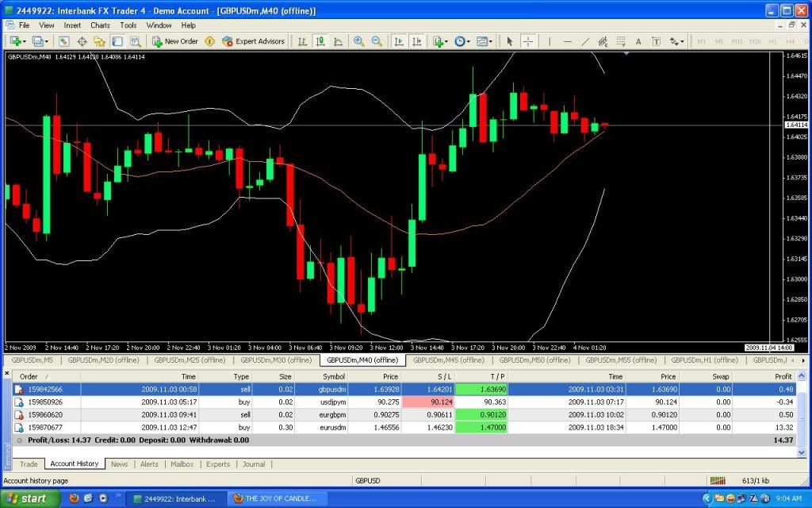The width and height of the screenshot is (812, 508).
Task: Switch to GBPUSDm,H1 (offline) chart tab
Action: coord(704,360)
